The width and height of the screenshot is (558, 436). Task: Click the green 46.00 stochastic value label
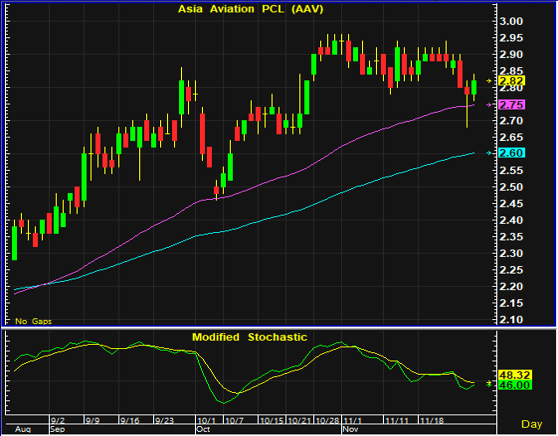pos(515,385)
